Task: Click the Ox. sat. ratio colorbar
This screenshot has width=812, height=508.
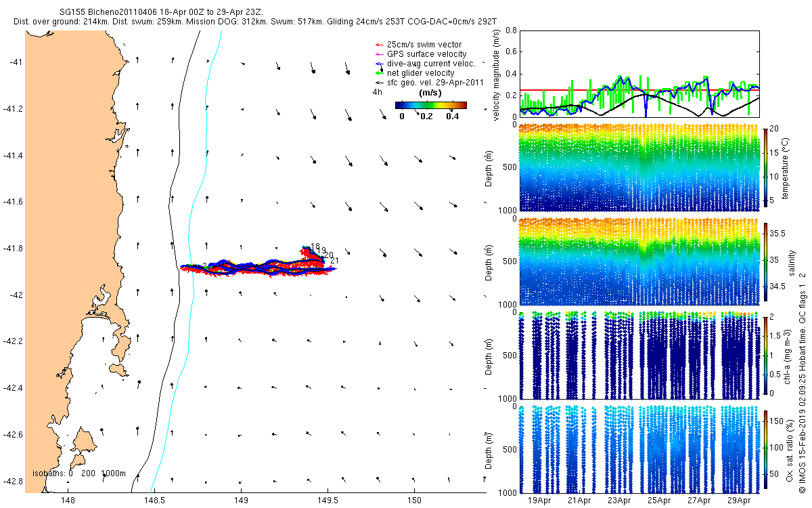Action: tap(765, 450)
